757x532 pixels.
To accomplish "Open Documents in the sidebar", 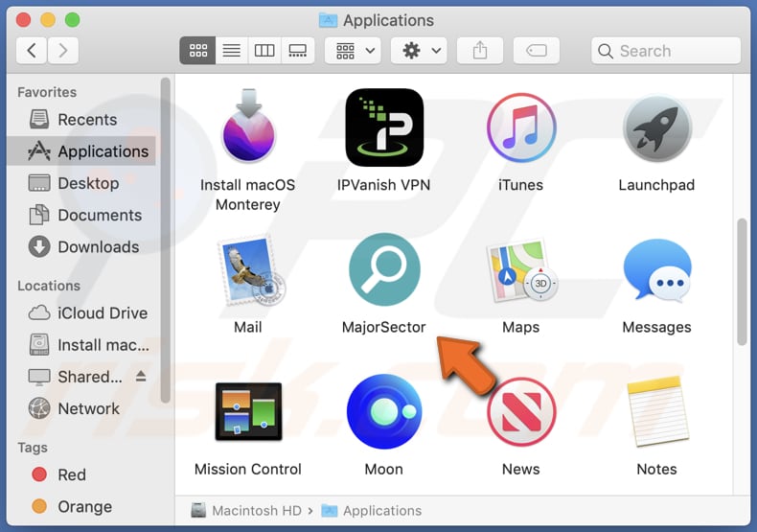I will pos(81,215).
